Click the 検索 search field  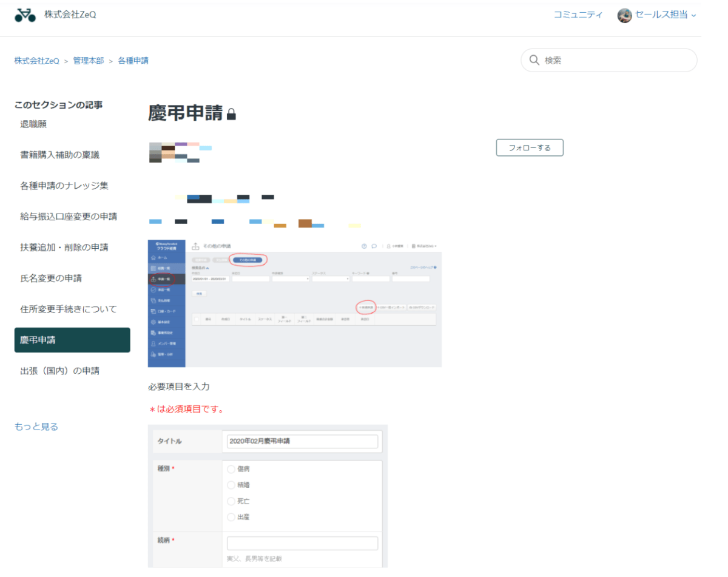(x=609, y=60)
